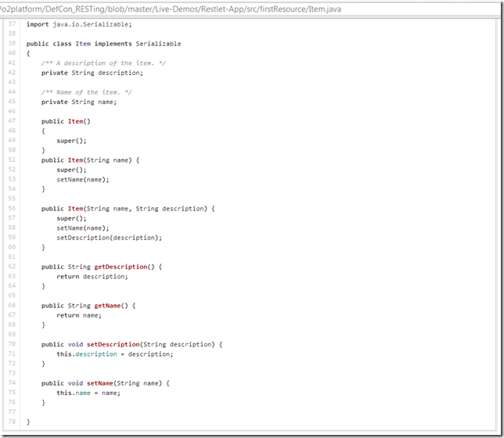The height and width of the screenshot is (438, 504).
Task: Click the 'public String getDescription() {' line
Action: coord(102,267)
